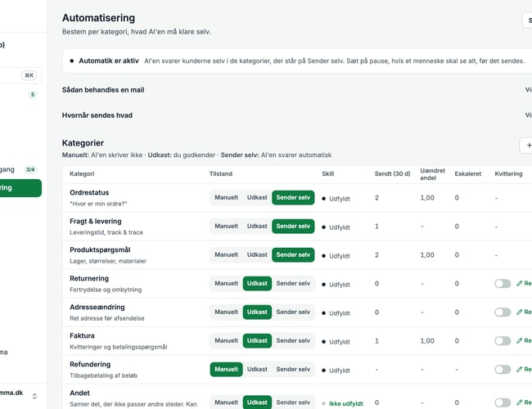Set Produktspørgsmål to Udkast
Viewport: 532px width, 409px height.
(x=257, y=254)
